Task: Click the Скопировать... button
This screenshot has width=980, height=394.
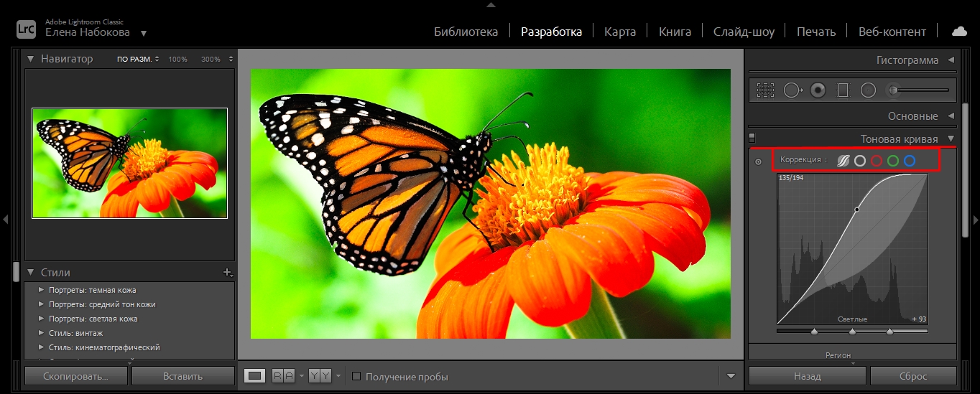Action: pos(75,376)
